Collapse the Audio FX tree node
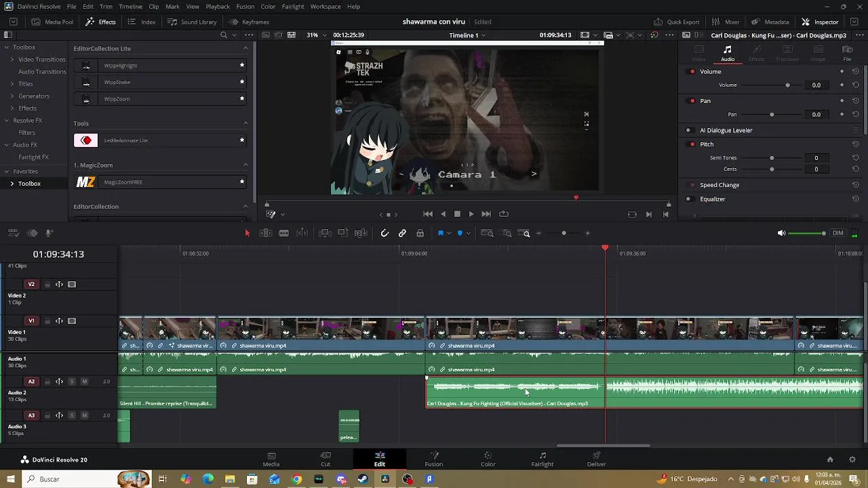 pos(7,145)
